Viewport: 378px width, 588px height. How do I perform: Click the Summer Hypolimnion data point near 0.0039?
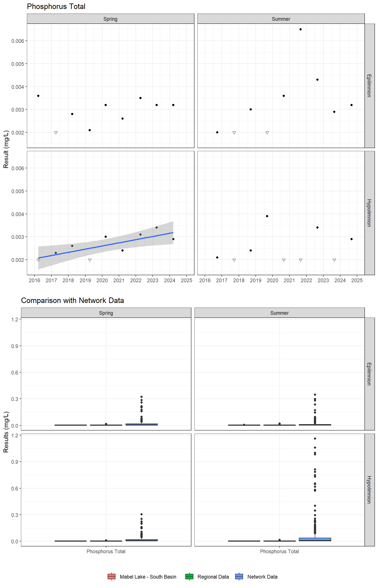[x=267, y=216]
